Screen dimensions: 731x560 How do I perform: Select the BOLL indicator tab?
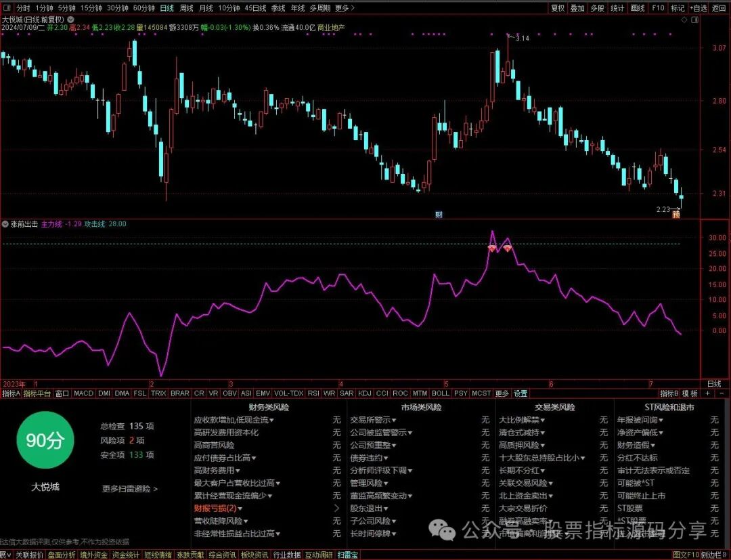click(440, 393)
